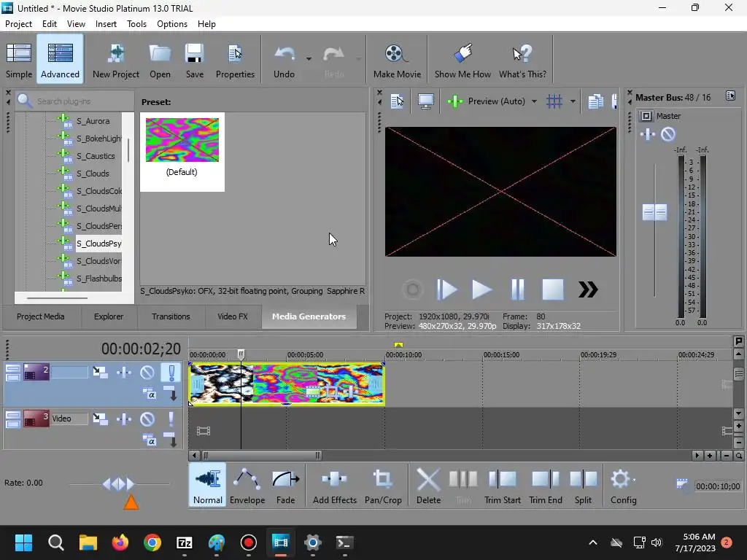Click track FX button on track 2
The height and width of the screenshot is (560, 747).
(124, 372)
